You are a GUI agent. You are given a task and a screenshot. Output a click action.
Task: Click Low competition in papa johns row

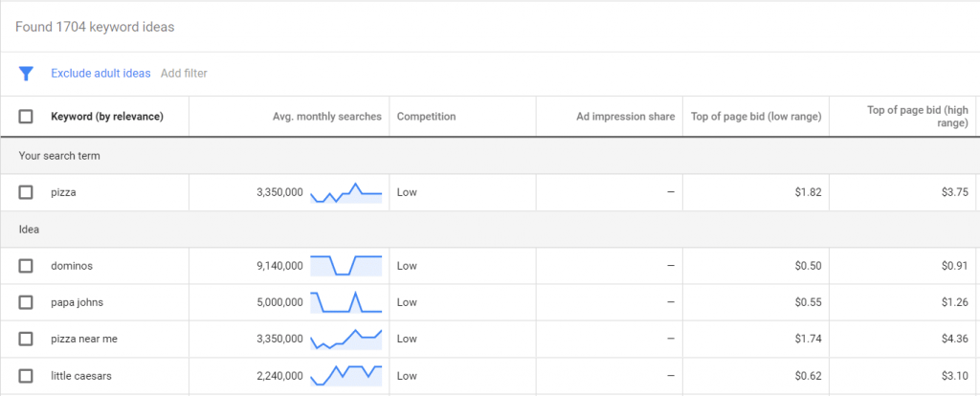click(407, 302)
